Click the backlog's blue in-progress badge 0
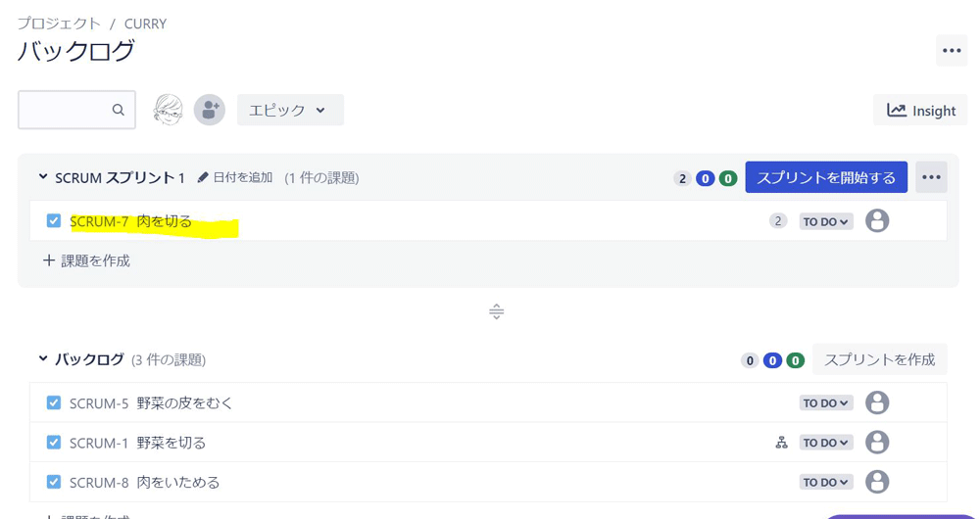Screen dimensions: 980x519 (772, 361)
